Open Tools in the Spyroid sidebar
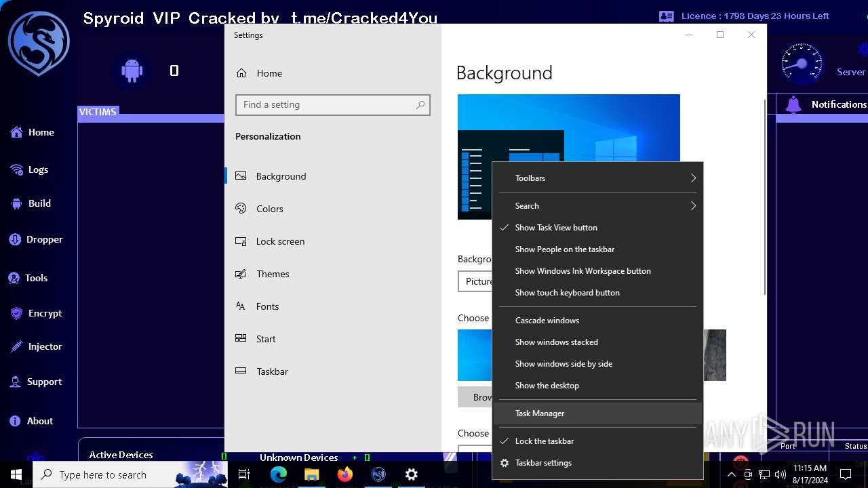The height and width of the screenshot is (488, 868). [27, 278]
